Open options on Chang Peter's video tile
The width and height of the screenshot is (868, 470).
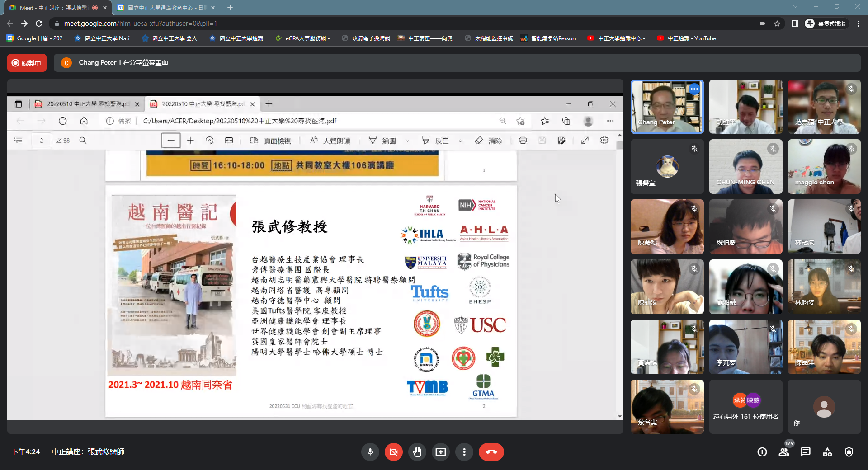[694, 89]
